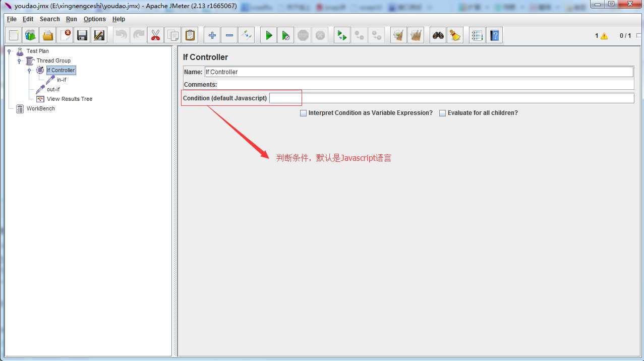Select Thread Group in the tree
The image size is (644, 361).
(53, 61)
